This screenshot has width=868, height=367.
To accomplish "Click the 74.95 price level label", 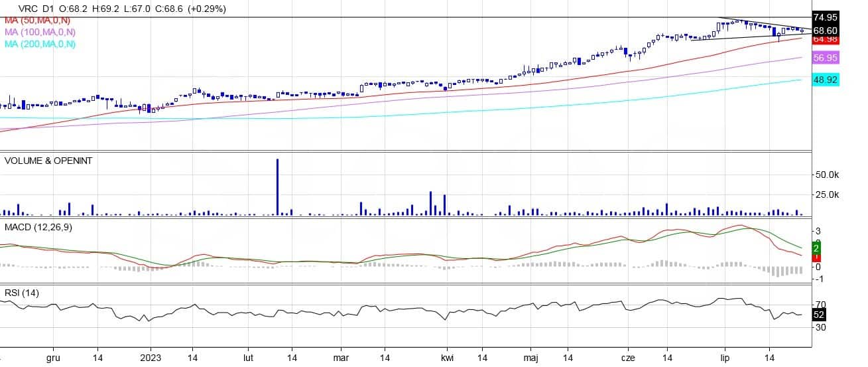I will coord(826,17).
